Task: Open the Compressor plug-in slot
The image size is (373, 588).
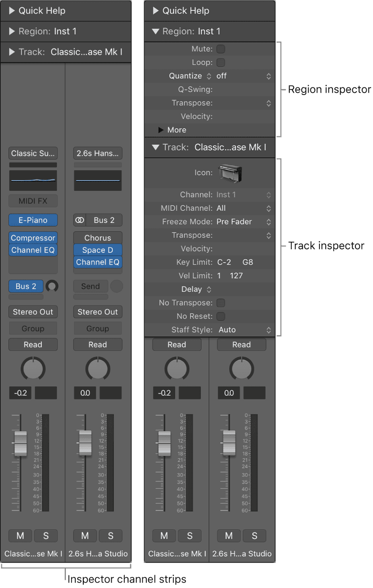Action: click(x=33, y=238)
